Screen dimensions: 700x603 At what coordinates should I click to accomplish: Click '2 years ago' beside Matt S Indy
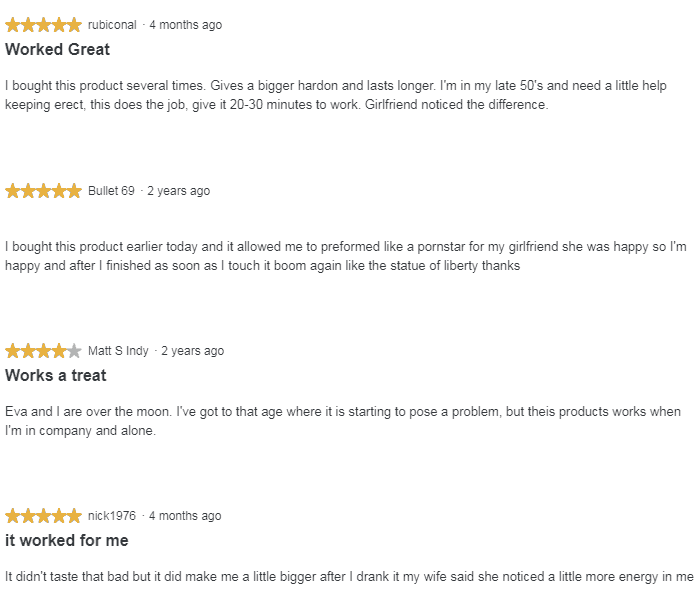[x=192, y=351]
